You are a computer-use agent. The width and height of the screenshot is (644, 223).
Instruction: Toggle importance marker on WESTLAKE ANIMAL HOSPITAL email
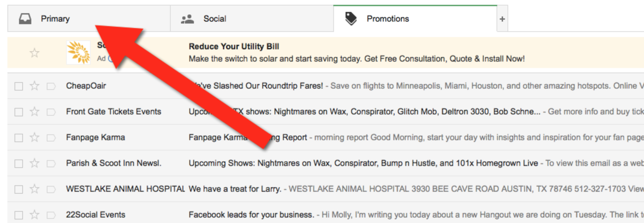coord(51,189)
